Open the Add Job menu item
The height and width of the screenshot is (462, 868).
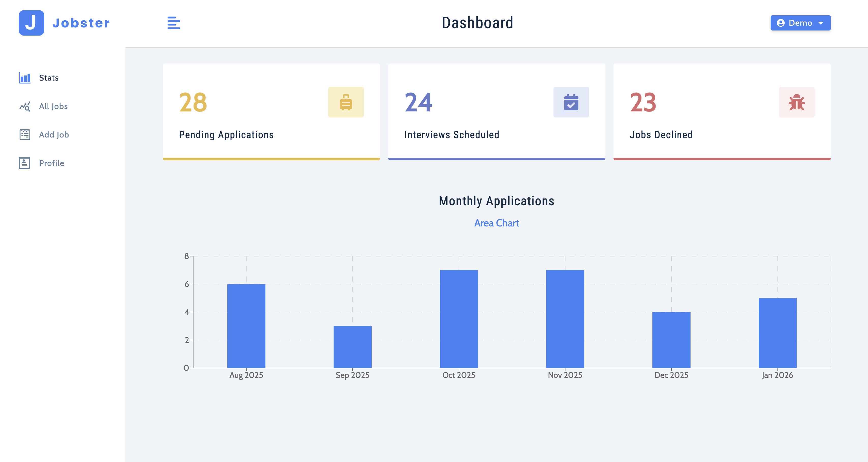pyautogui.click(x=54, y=135)
